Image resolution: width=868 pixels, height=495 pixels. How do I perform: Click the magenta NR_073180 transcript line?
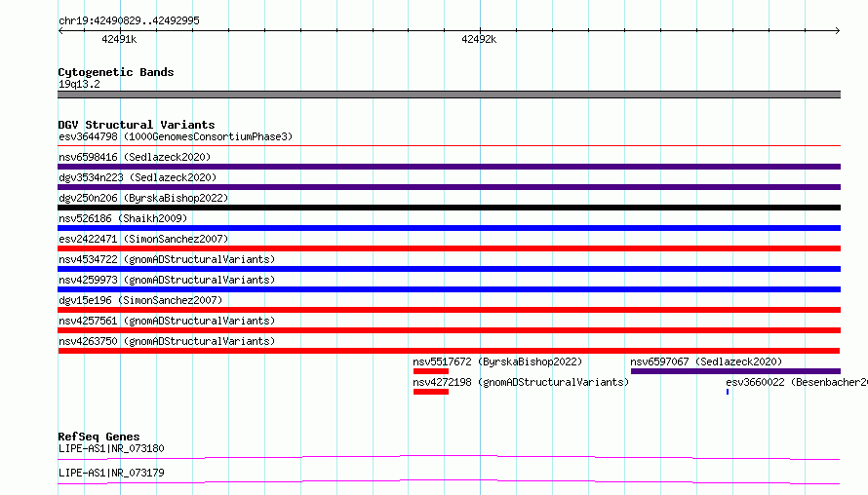[x=449, y=457]
